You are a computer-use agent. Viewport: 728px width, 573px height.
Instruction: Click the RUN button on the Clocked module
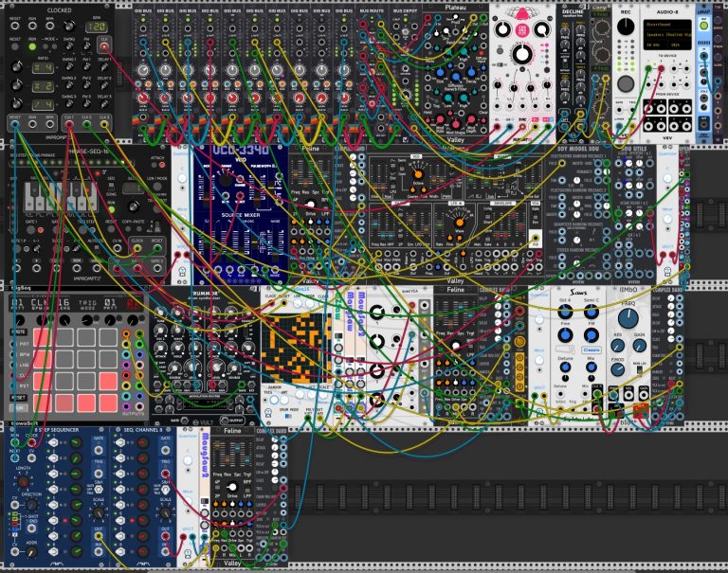pyautogui.click(x=32, y=46)
